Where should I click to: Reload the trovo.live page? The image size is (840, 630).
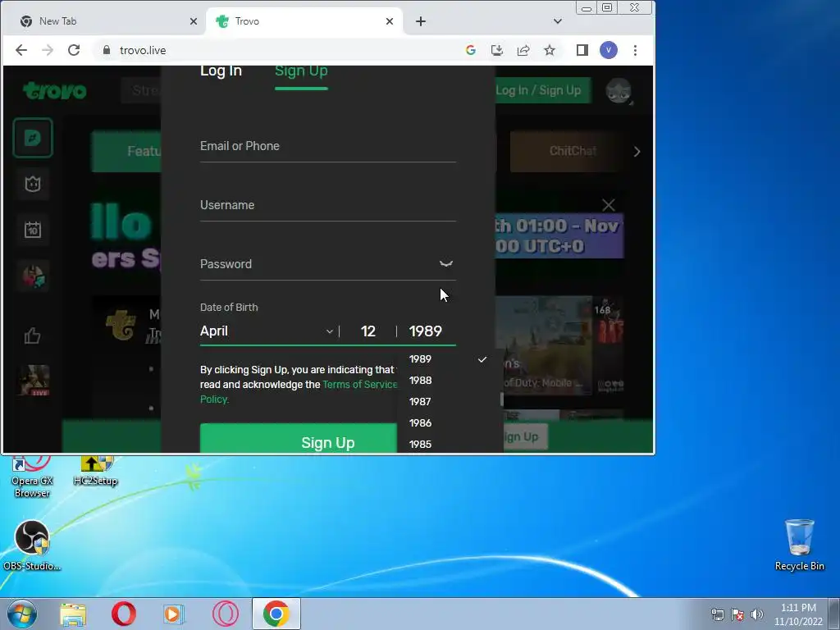(74, 50)
